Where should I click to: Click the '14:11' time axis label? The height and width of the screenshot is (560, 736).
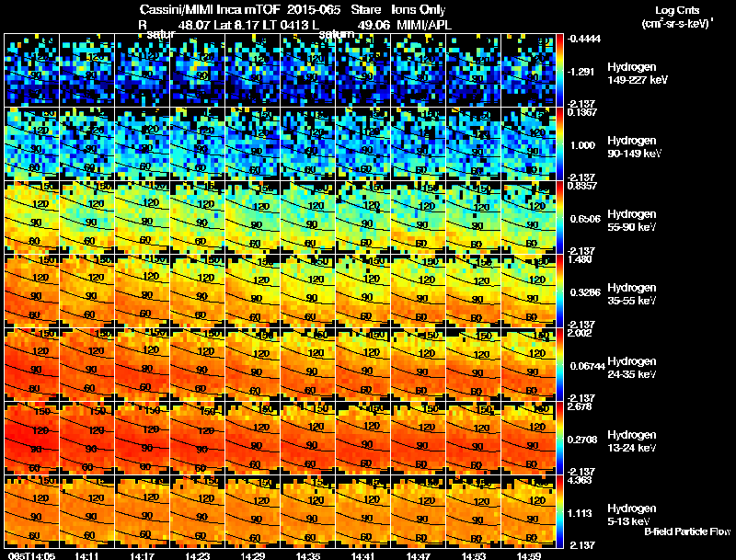tap(86, 555)
